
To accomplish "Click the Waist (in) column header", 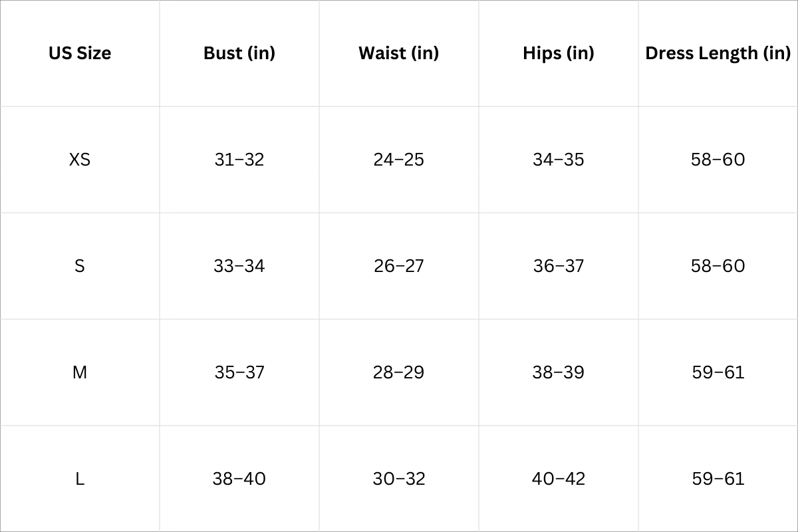I will [x=399, y=53].
